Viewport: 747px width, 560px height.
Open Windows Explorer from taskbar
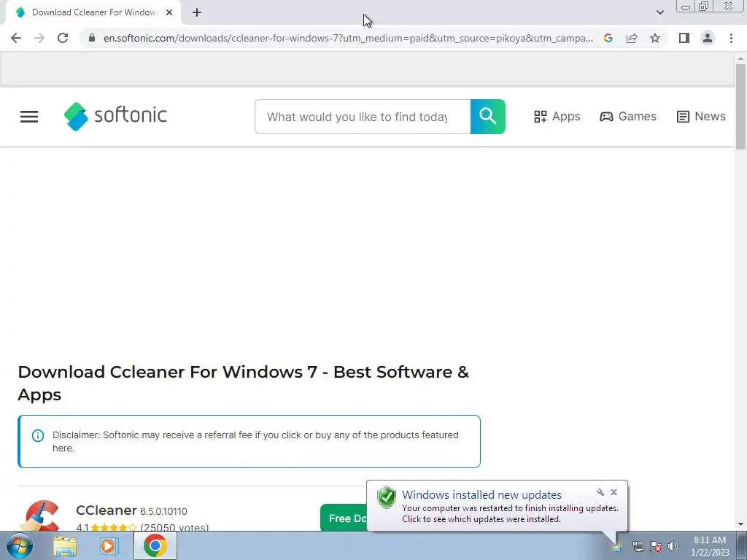pos(65,546)
